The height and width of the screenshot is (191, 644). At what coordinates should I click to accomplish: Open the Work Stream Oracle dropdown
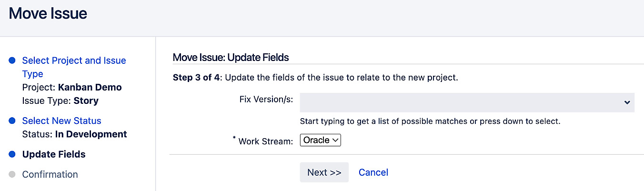click(320, 140)
